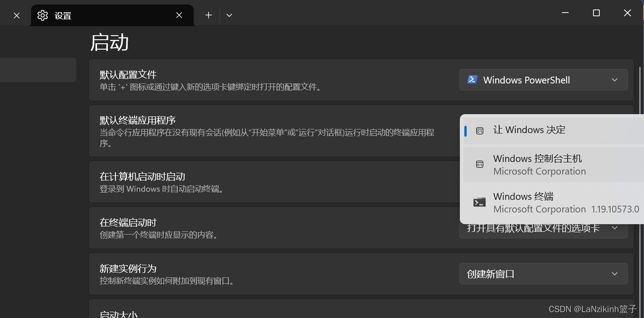
Task: Open a new tab with plus button
Action: [208, 15]
